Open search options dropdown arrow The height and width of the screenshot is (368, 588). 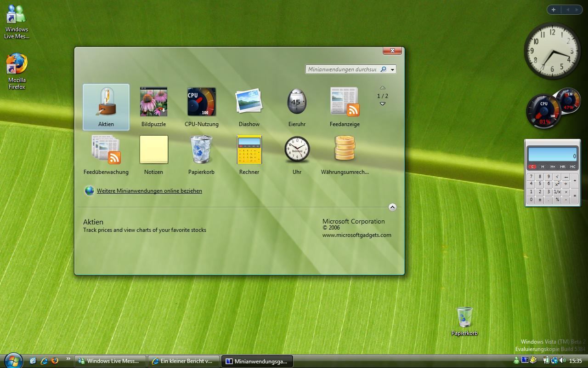[x=392, y=69]
